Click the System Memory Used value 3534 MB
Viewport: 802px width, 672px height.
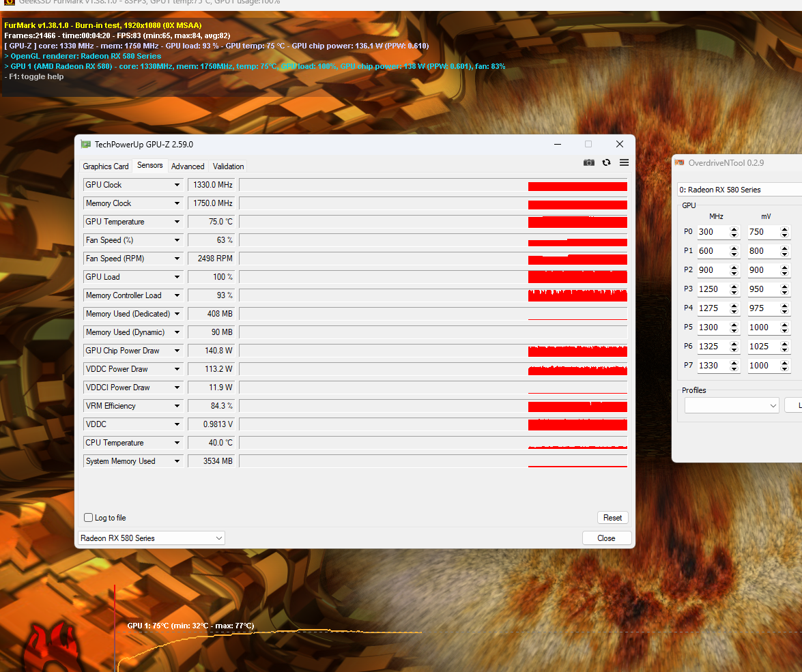pyautogui.click(x=211, y=461)
